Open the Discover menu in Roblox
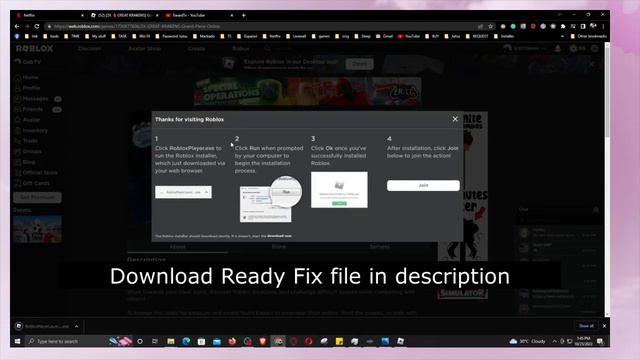This screenshot has height=360, width=640. 89,49
